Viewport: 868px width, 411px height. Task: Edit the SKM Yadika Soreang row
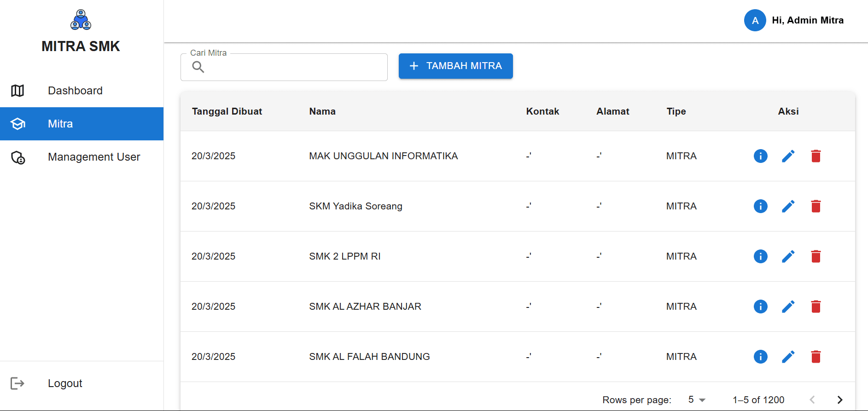(788, 206)
